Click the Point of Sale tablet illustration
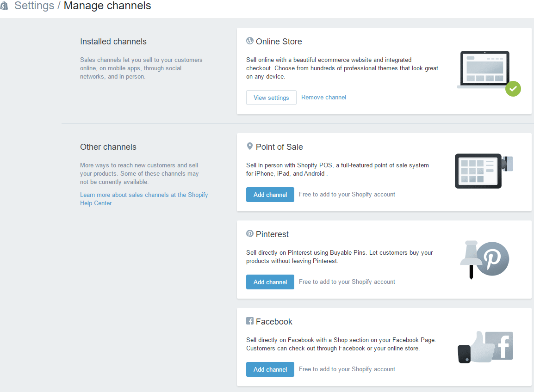This screenshot has height=392, width=534. [x=484, y=171]
